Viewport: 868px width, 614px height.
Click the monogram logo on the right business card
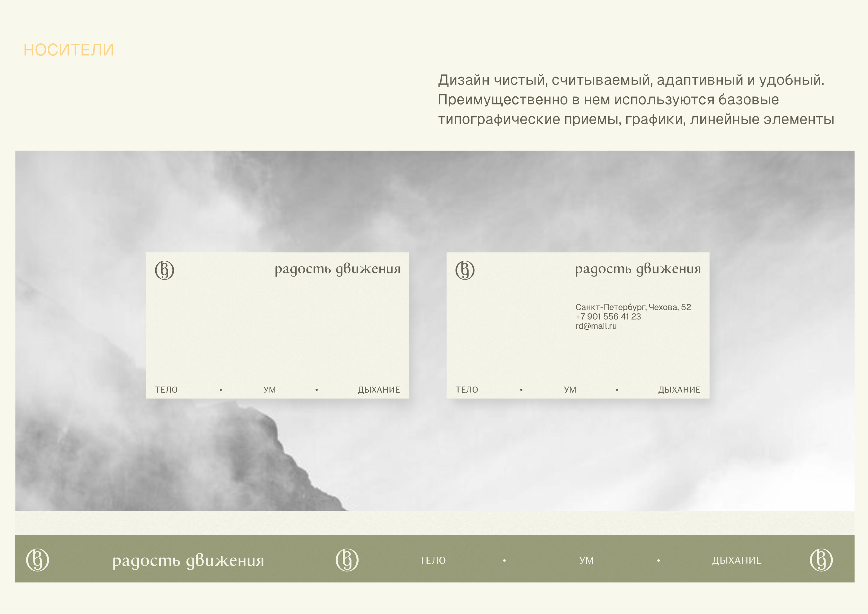(x=465, y=270)
